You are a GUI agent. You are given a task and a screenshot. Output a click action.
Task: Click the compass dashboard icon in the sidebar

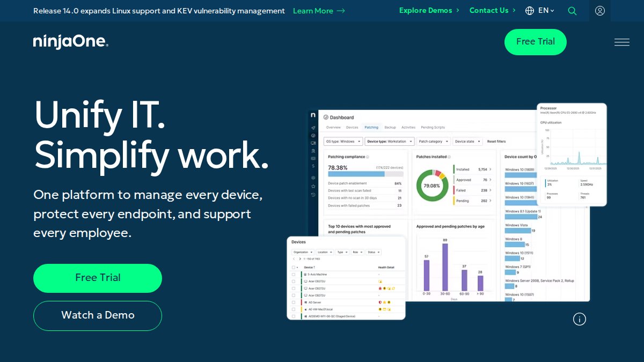[x=313, y=136]
